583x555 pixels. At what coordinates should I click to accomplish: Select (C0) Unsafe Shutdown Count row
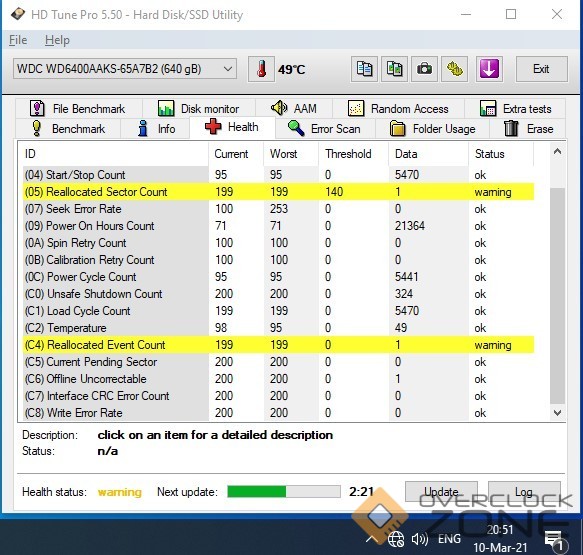coord(278,294)
